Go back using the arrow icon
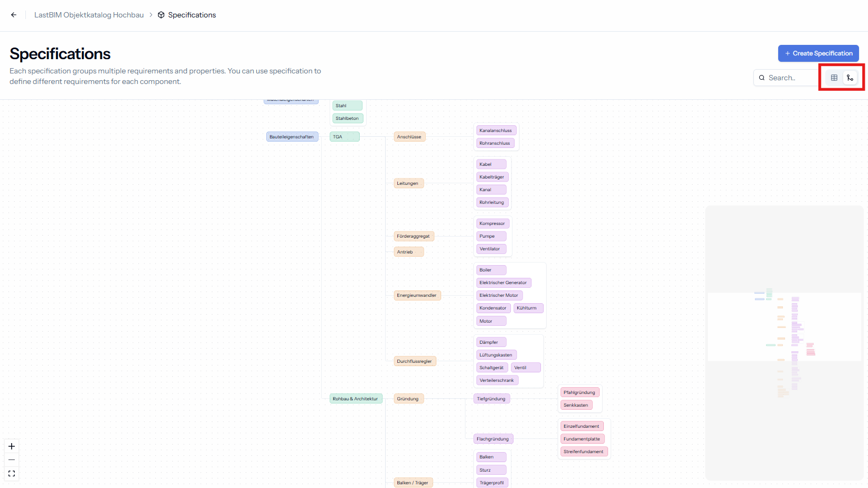This screenshot has height=488, width=868. pyautogui.click(x=14, y=15)
